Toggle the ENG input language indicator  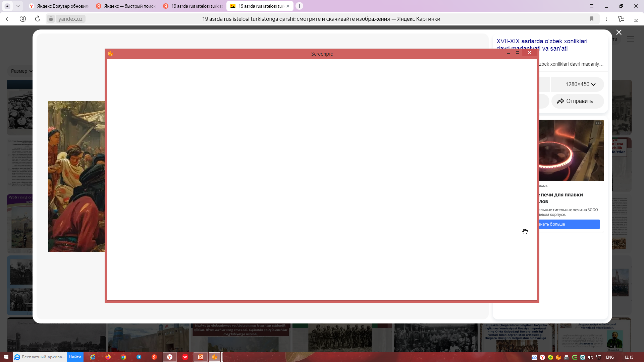point(610,357)
